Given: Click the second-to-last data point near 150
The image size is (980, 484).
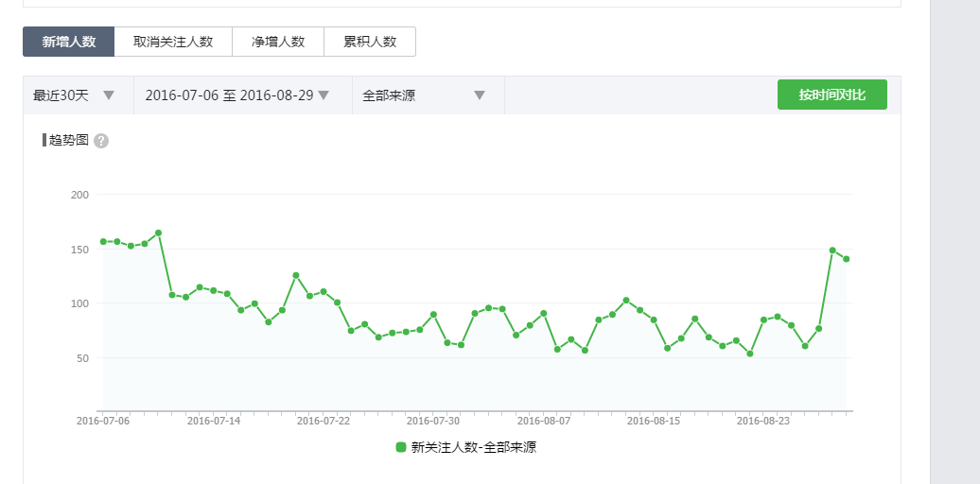Looking at the screenshot, I should coord(832,251).
